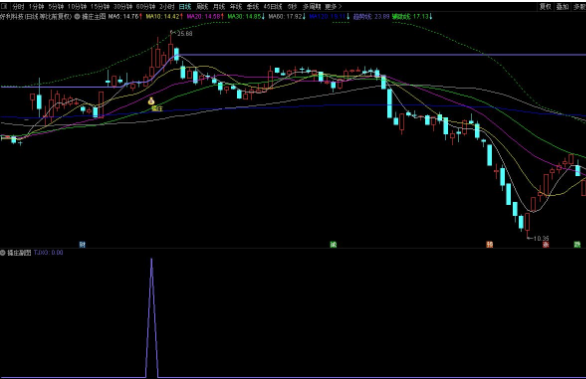Select the 60分钟 period tab
The image size is (586, 379).
pyautogui.click(x=145, y=6)
